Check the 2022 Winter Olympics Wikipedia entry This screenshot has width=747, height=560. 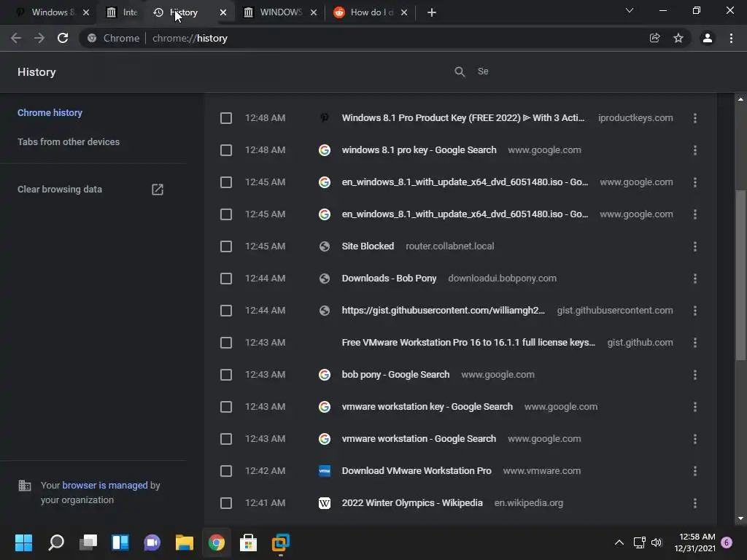click(x=226, y=503)
